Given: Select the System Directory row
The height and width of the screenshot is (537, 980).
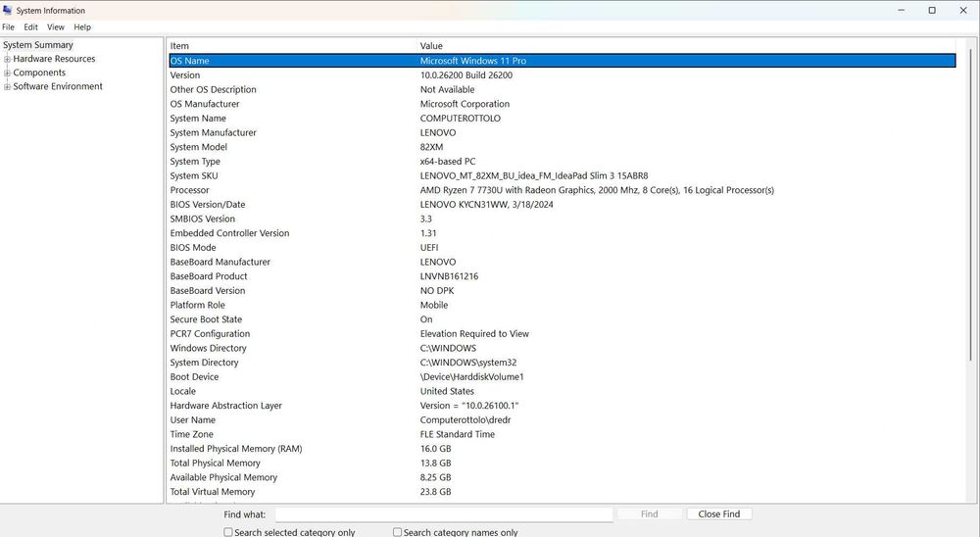Looking at the screenshot, I should 563,363.
